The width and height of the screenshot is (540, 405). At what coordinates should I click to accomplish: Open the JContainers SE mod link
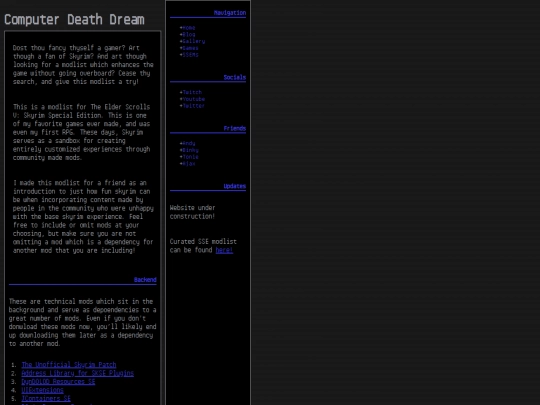(46, 398)
